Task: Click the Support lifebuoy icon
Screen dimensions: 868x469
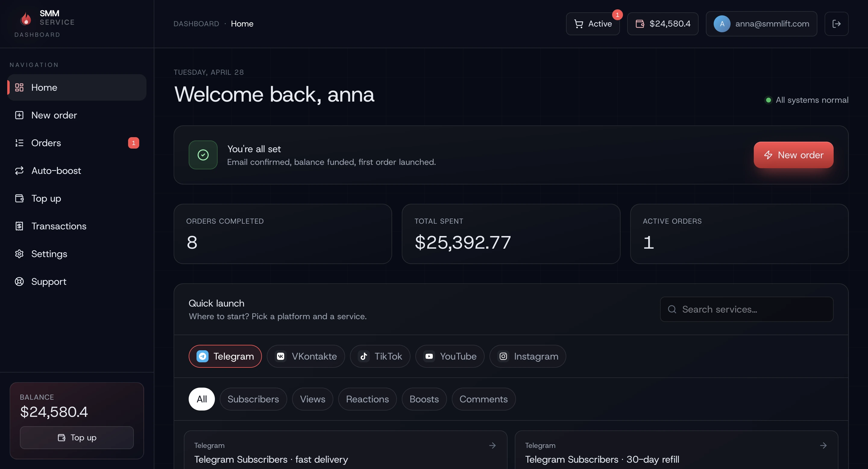Action: click(x=19, y=281)
